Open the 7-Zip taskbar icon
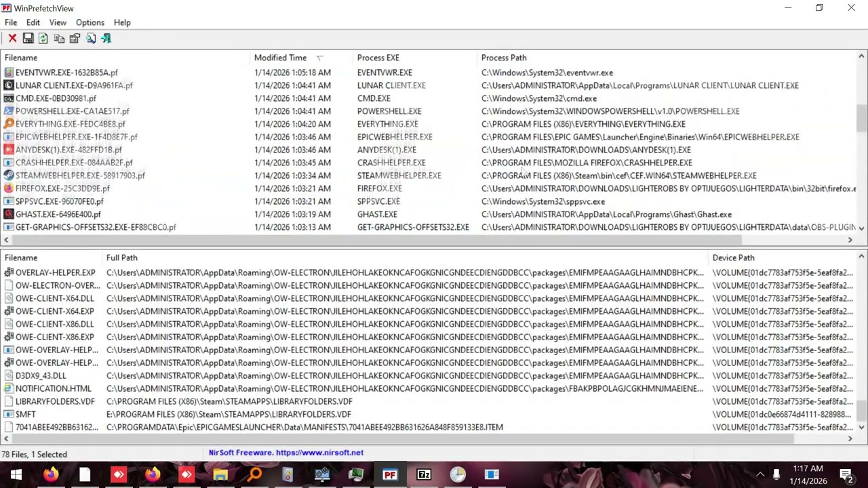 coord(424,474)
